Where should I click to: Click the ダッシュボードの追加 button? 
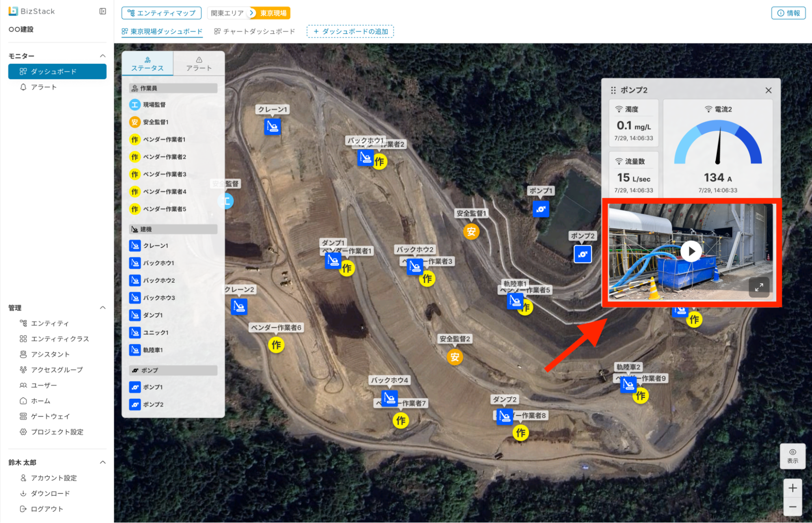point(350,31)
